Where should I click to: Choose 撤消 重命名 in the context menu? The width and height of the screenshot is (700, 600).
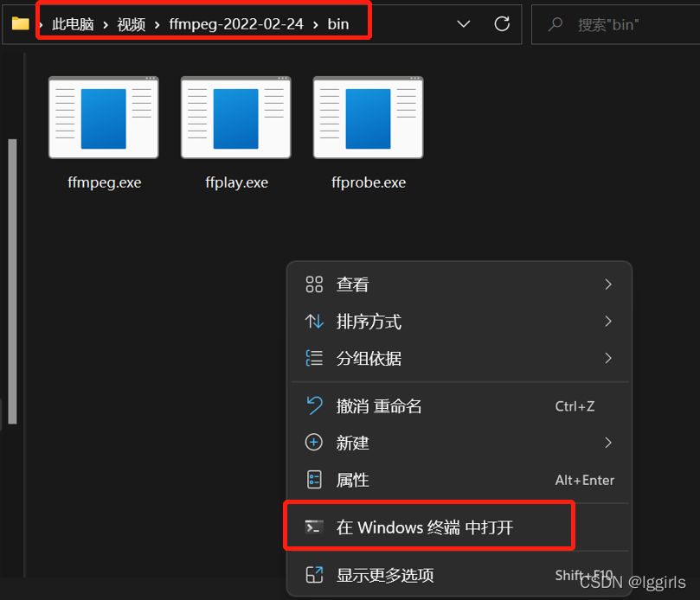(459, 406)
